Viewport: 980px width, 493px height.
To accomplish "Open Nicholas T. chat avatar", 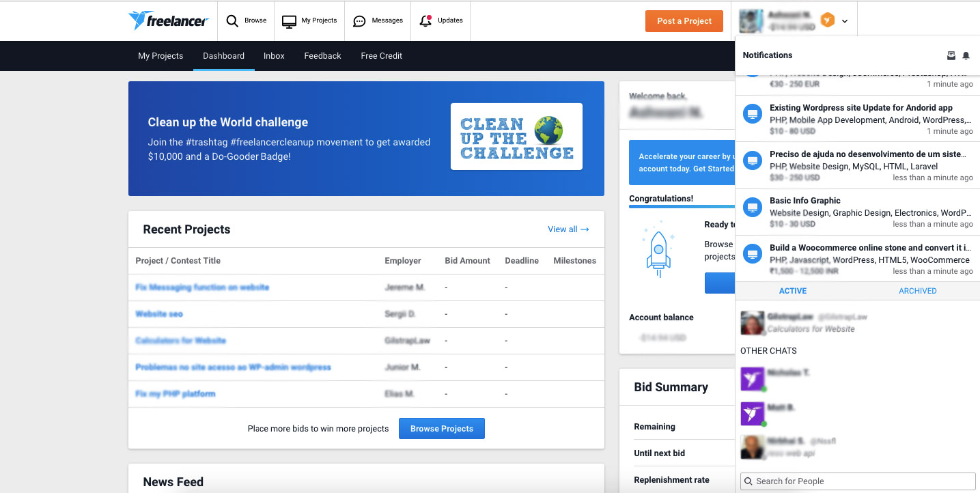I will click(752, 379).
